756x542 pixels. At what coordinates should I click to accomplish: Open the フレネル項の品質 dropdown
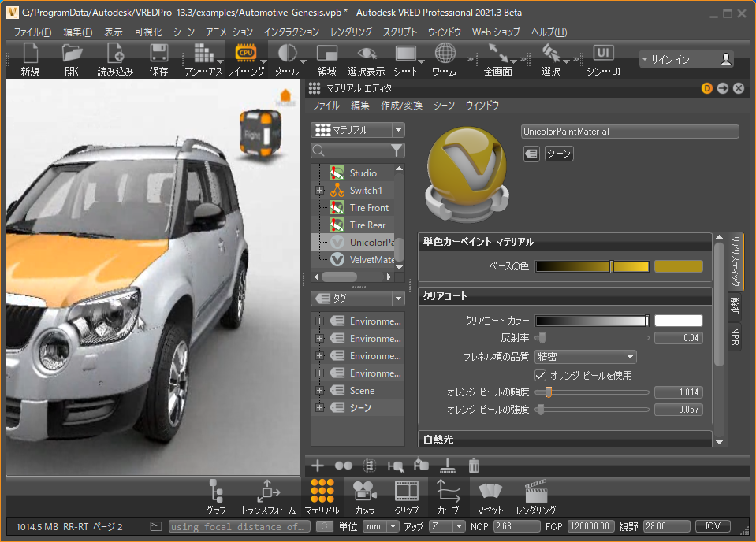(x=586, y=357)
